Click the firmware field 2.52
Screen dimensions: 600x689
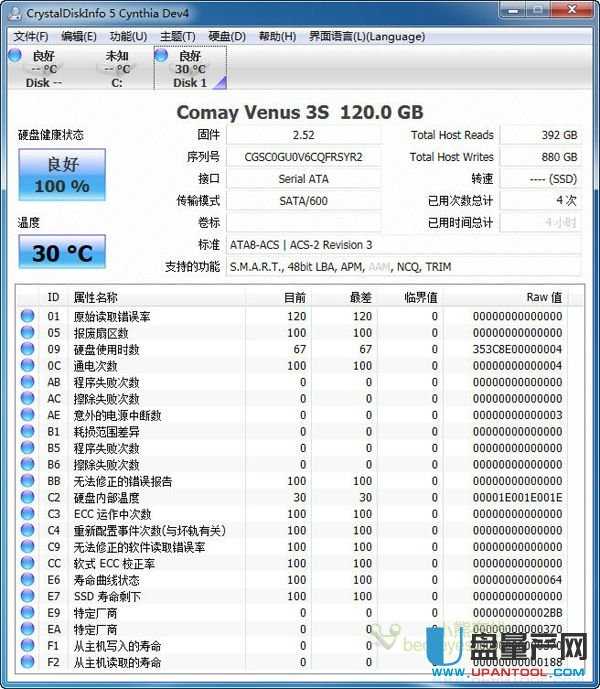point(303,135)
